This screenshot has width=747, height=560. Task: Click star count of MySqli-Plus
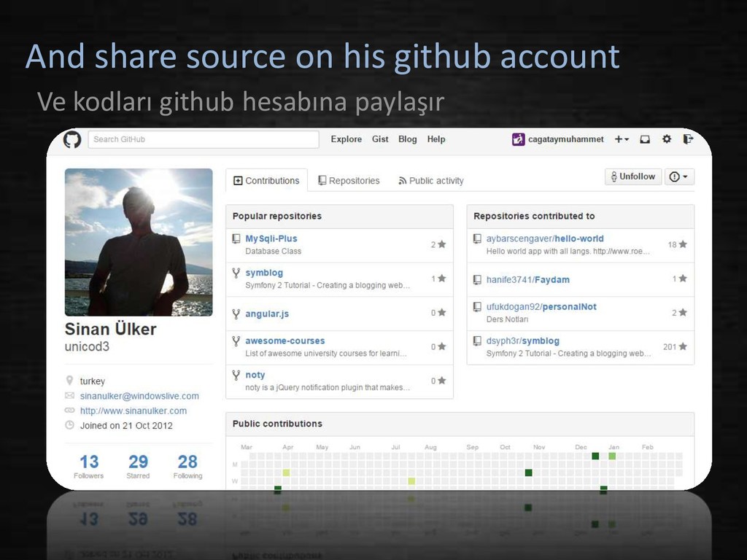coord(438,244)
